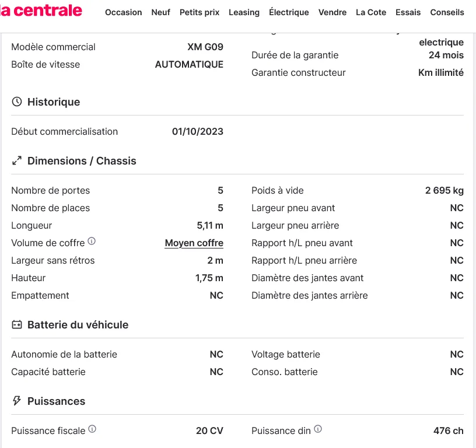Select the 2 m width value
This screenshot has width=476, height=448.
pos(215,261)
